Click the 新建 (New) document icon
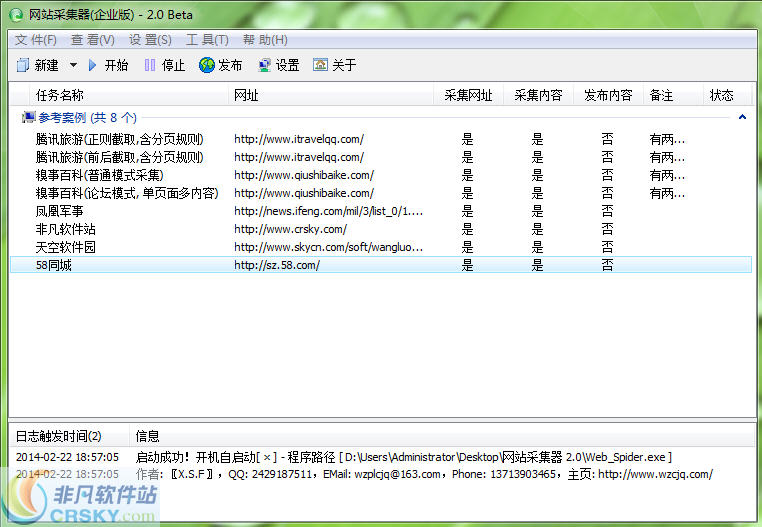The width and height of the screenshot is (762, 527). 23,65
